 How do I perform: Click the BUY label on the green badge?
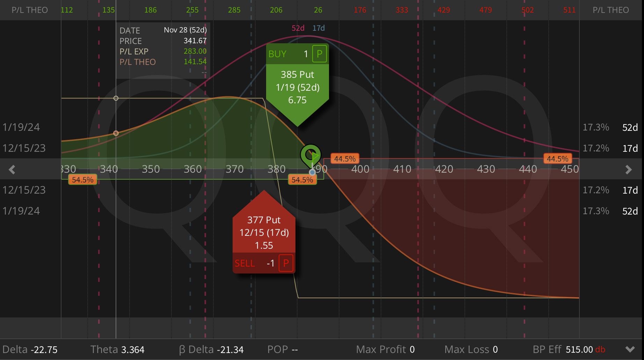pyautogui.click(x=278, y=53)
